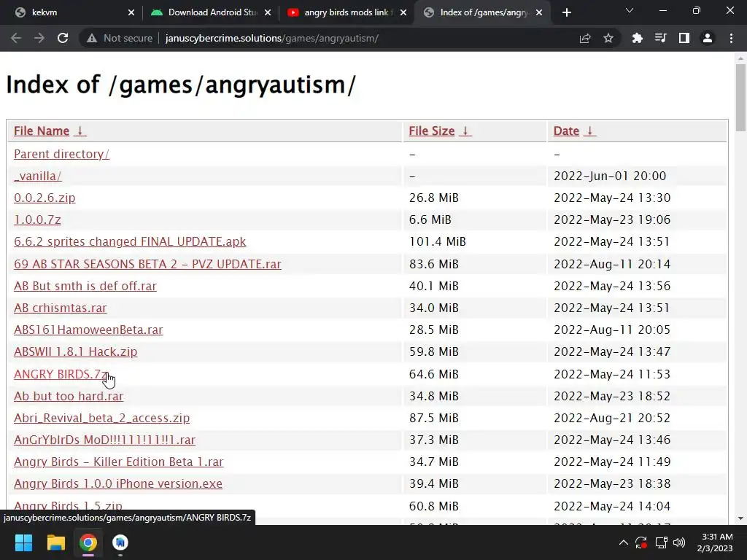Open File Explorer from the taskbar
The width and height of the screenshot is (747, 560).
click(x=55, y=542)
